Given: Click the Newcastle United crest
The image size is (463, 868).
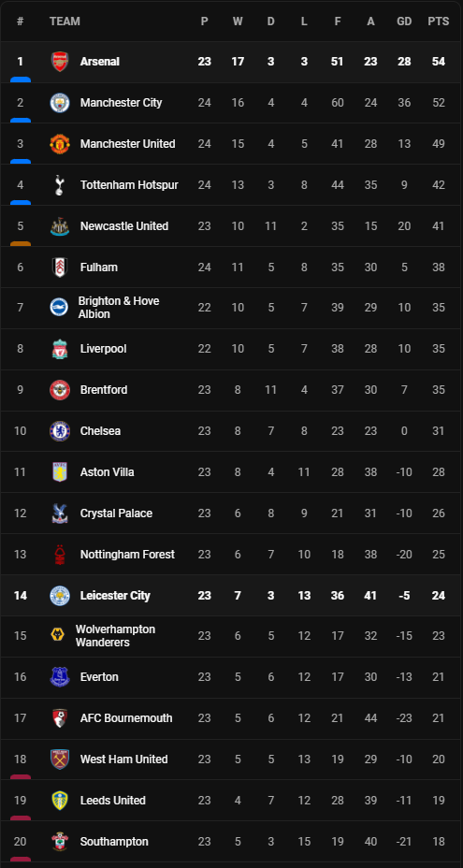Looking at the screenshot, I should point(59,225).
